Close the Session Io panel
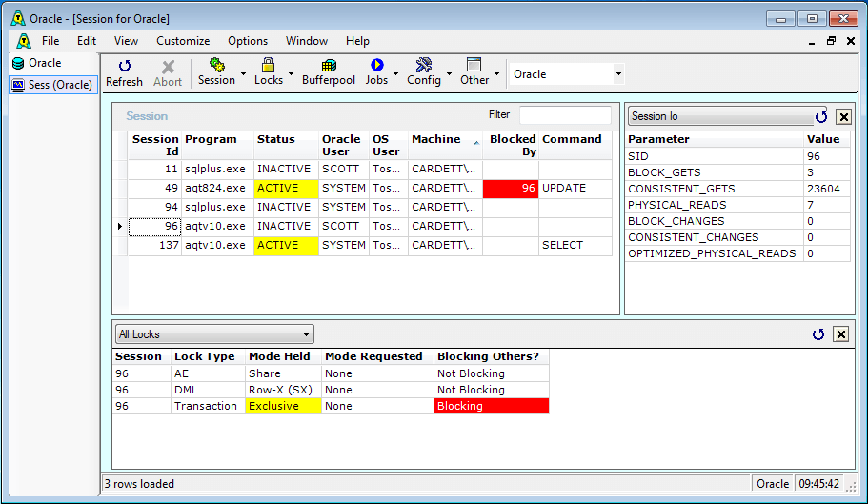The height and width of the screenshot is (504, 868). 843,117
